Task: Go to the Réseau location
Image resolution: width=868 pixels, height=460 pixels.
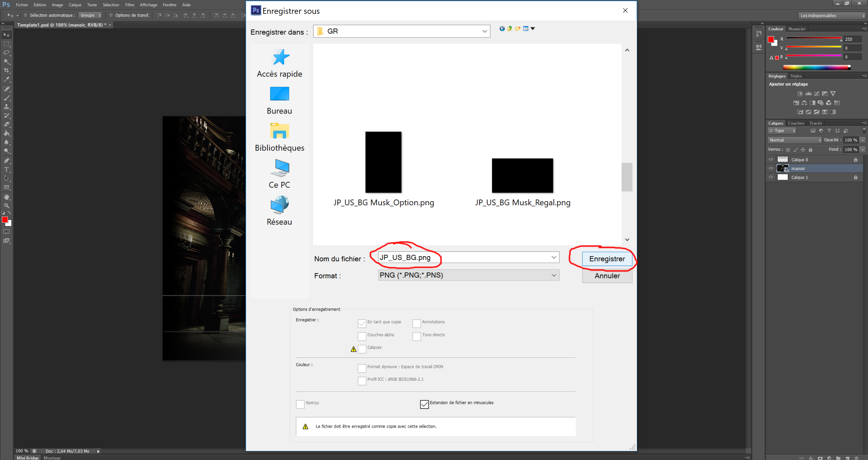Action: (279, 211)
